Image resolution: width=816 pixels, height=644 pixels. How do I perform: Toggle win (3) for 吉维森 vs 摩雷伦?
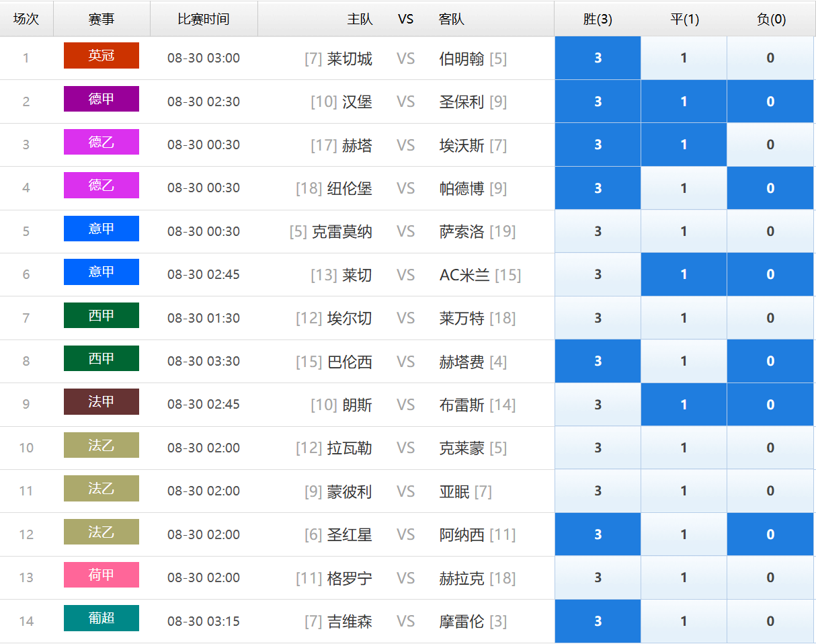(598, 621)
